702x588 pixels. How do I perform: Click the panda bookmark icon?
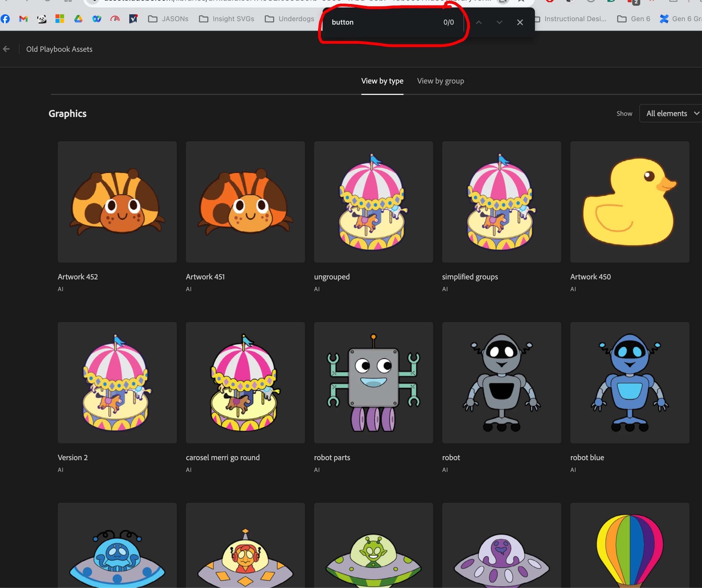click(42, 19)
